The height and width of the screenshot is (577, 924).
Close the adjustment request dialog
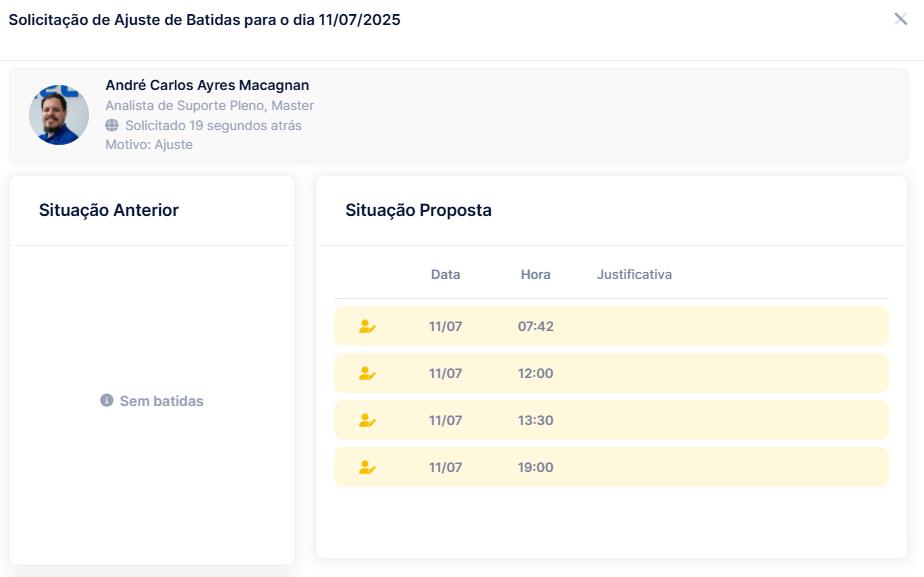900,19
